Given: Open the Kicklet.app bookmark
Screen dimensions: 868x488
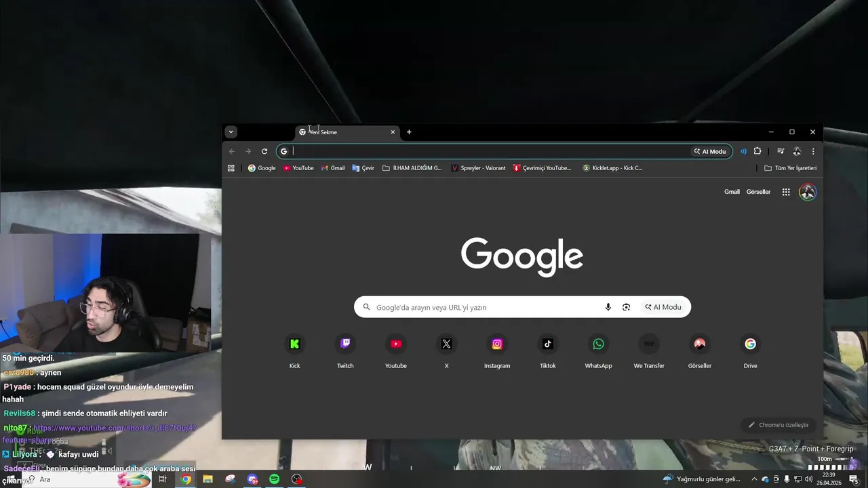Looking at the screenshot, I should 612,168.
